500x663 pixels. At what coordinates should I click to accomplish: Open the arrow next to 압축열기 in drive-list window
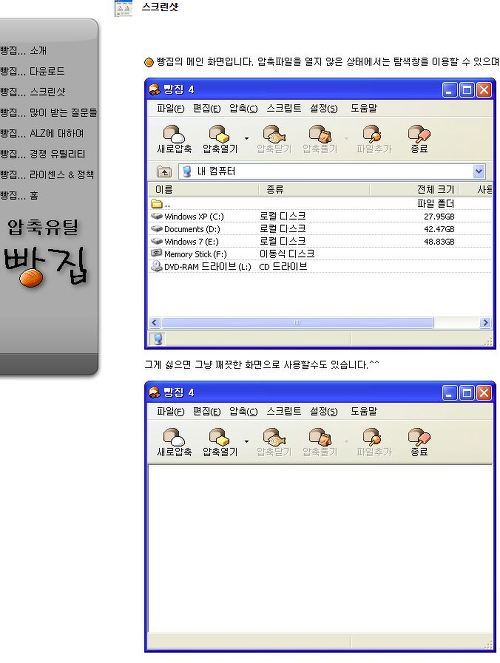pos(246,138)
